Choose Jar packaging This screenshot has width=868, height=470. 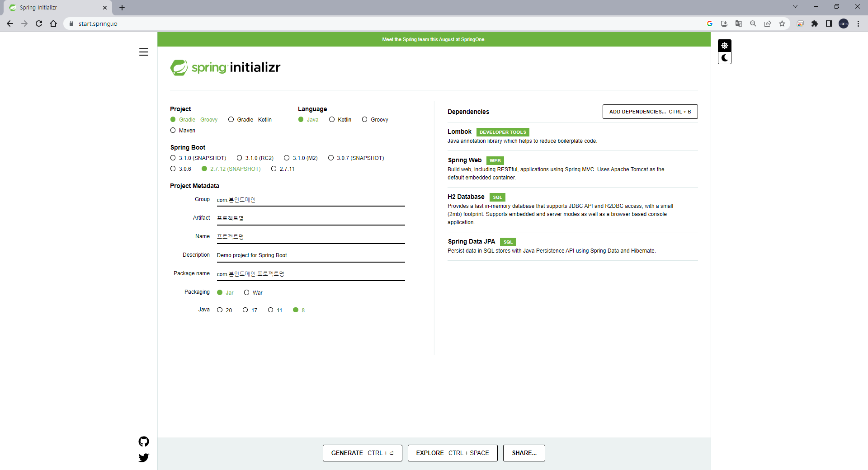pyautogui.click(x=225, y=293)
